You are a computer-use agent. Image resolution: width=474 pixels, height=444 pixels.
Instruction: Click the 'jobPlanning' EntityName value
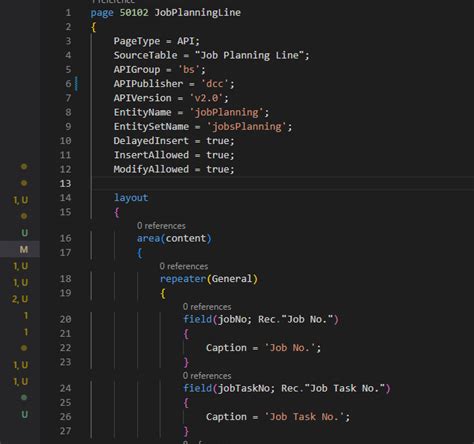(x=227, y=112)
